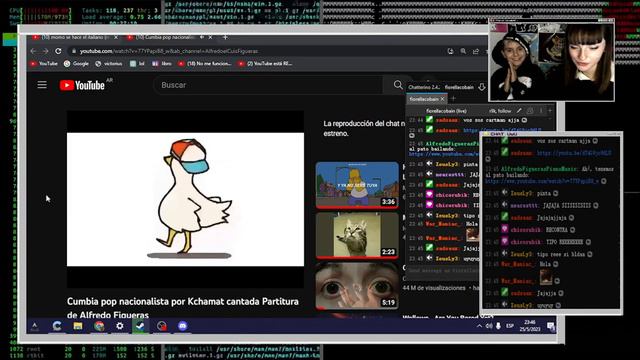This screenshot has height=360, width=640.
Task: Open Steam from the taskbar
Action: (x=140, y=326)
